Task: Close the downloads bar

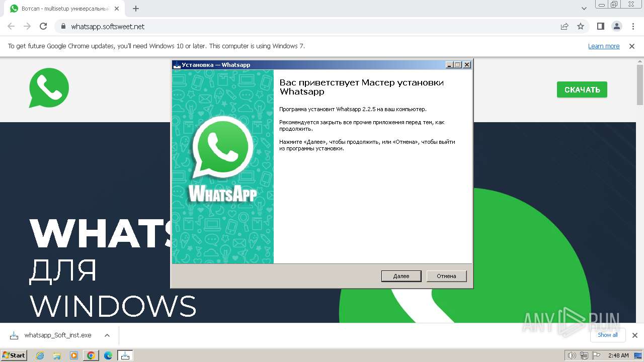Action: [x=635, y=335]
